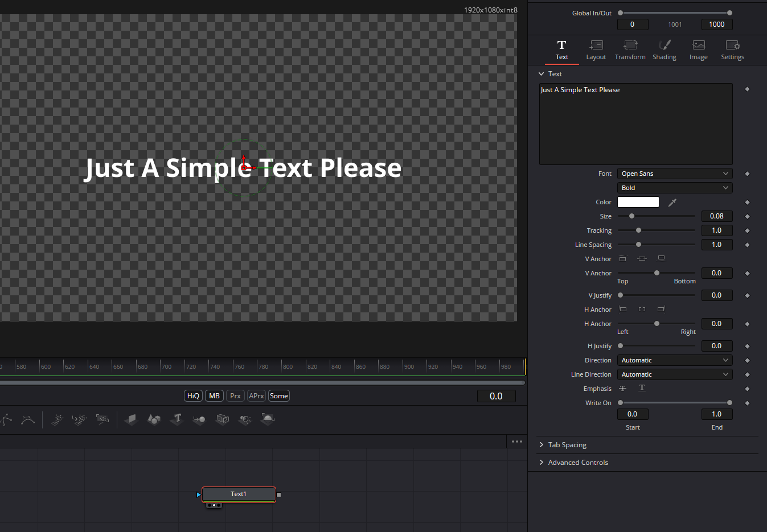Toggle the HiQ high quality button
Viewport: 767px width, 532px height.
coord(194,396)
